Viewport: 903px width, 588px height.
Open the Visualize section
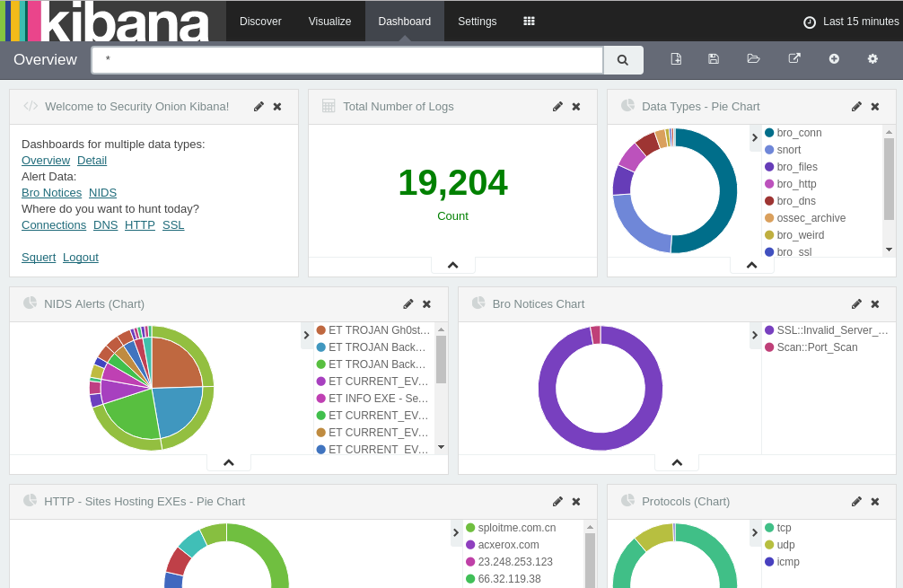[x=329, y=21]
